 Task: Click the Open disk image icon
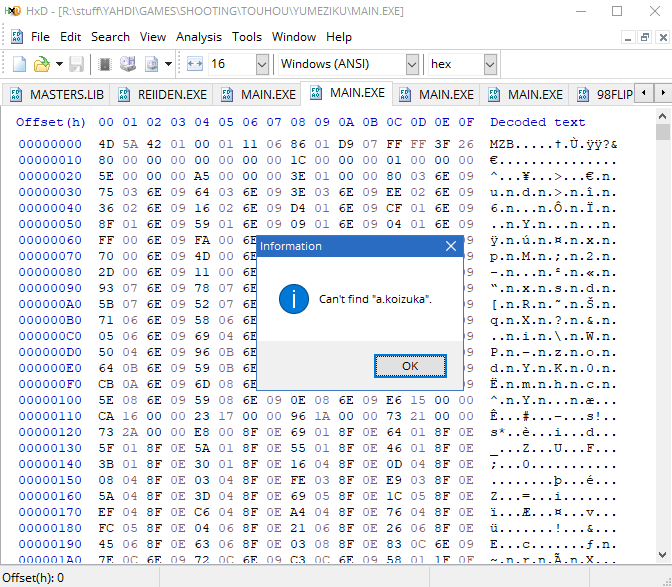click(x=151, y=64)
